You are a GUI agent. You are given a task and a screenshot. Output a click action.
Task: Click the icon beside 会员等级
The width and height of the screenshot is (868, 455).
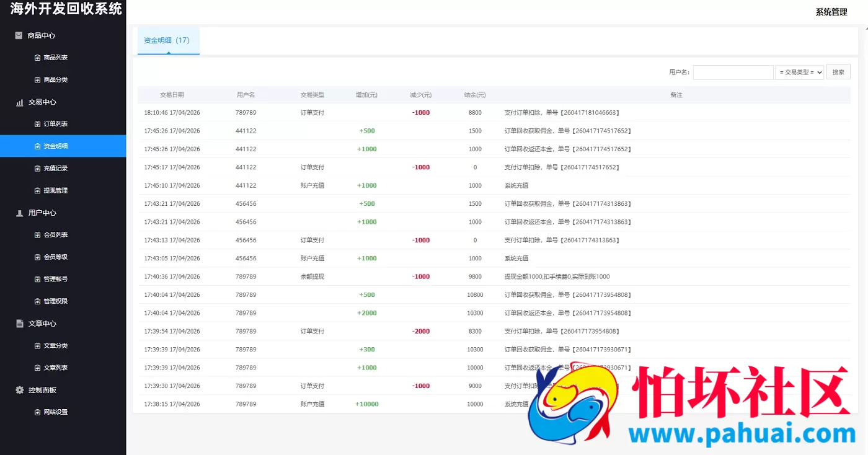pos(37,257)
